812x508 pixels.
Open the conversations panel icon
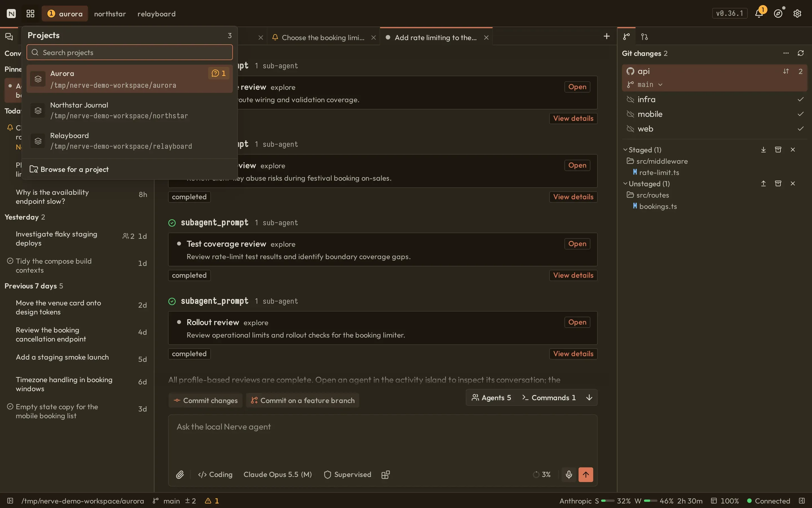[x=9, y=36]
